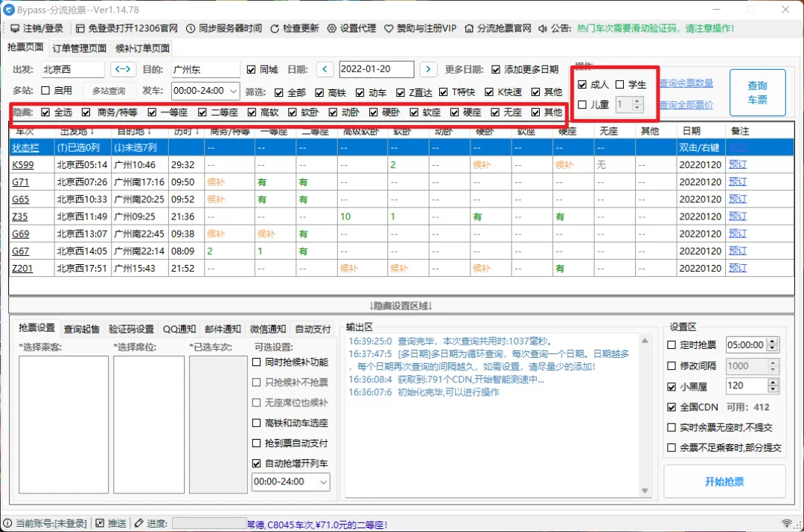The width and height of the screenshot is (804, 532).
Task: Open the 微信通知 tab
Action: point(268,329)
